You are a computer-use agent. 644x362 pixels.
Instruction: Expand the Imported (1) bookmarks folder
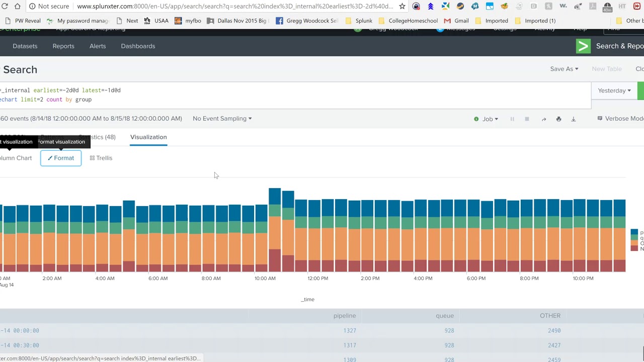[535, 21]
